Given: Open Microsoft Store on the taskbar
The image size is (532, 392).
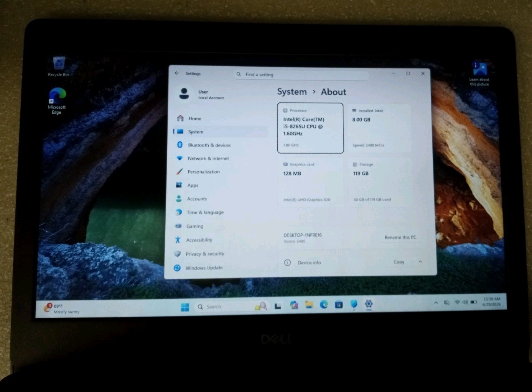Looking at the screenshot, I should click(x=339, y=304).
